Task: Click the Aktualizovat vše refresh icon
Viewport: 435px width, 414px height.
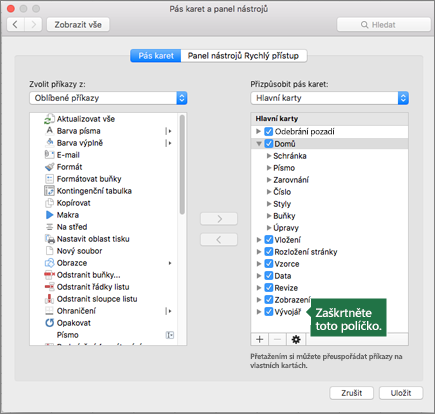Action: [x=49, y=119]
